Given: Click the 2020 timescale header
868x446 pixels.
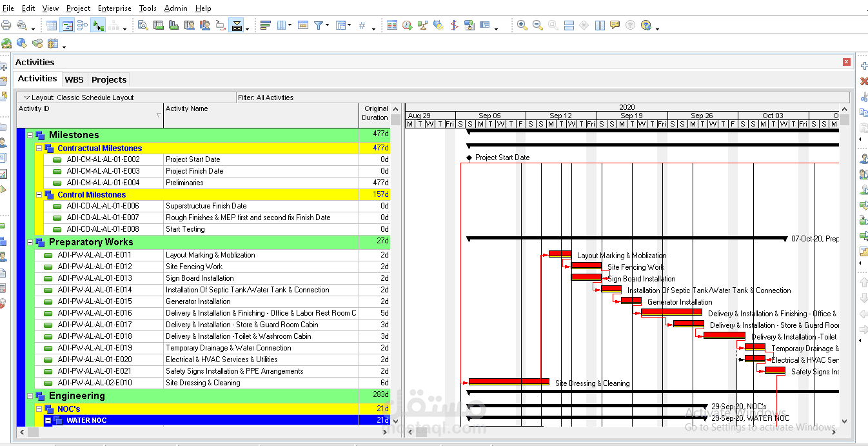Looking at the screenshot, I should (627, 107).
